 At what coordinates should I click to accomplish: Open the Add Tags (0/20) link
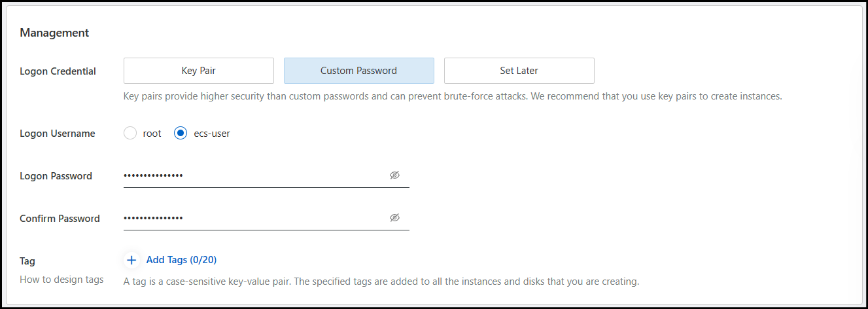pos(181,260)
